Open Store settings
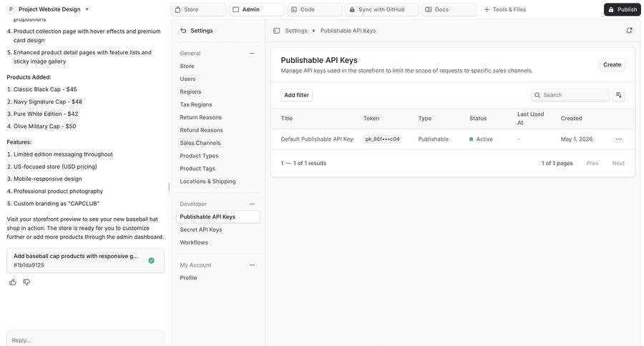The width and height of the screenshot is (644, 346). (x=187, y=66)
